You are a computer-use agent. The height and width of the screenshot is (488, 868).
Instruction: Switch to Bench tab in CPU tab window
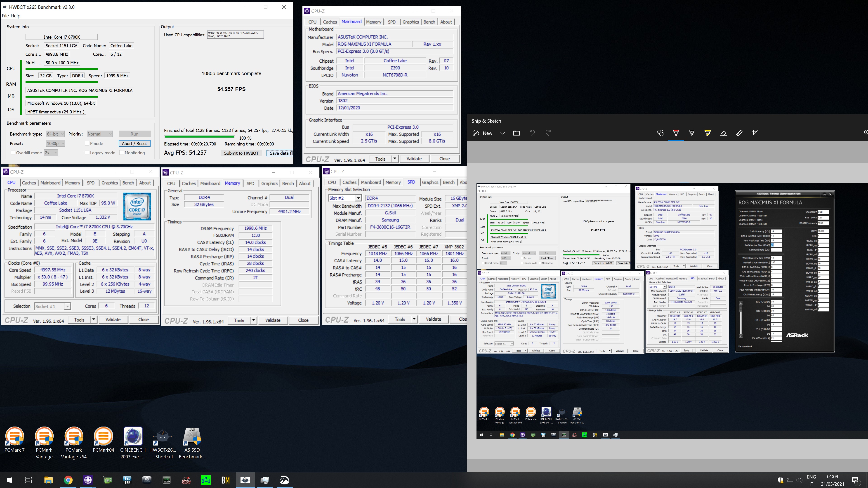[x=128, y=183]
